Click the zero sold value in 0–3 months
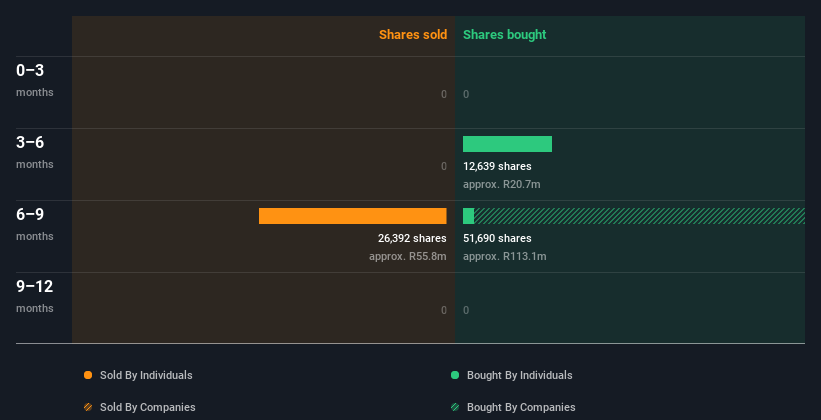 (x=444, y=94)
